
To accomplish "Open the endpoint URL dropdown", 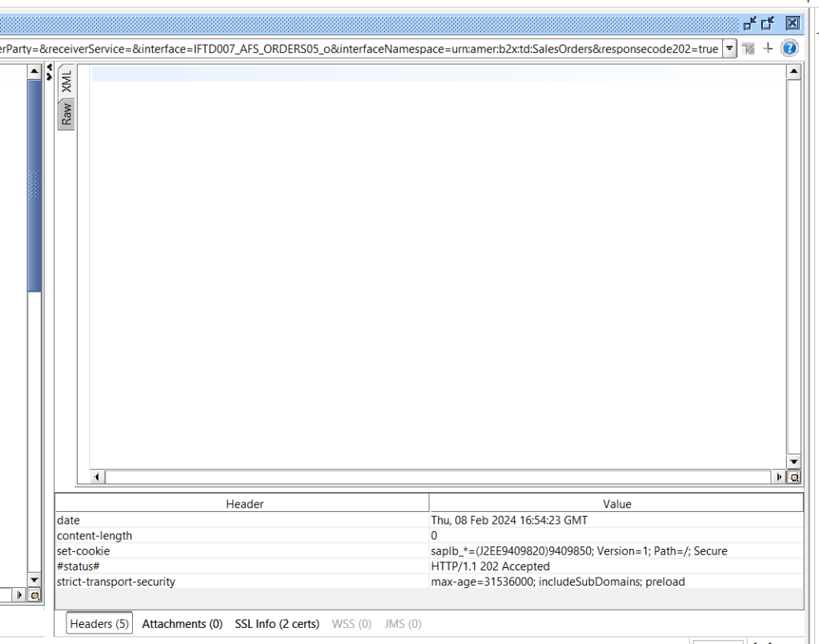I will coord(729,49).
